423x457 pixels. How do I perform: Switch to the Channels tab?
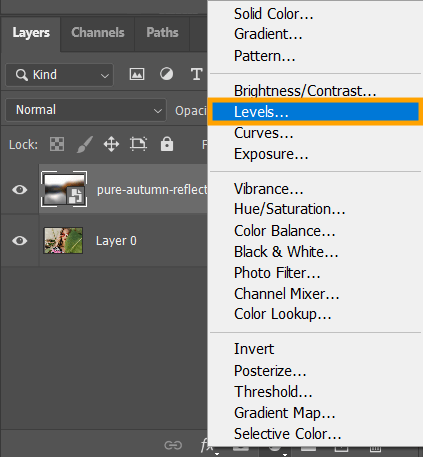coord(98,33)
